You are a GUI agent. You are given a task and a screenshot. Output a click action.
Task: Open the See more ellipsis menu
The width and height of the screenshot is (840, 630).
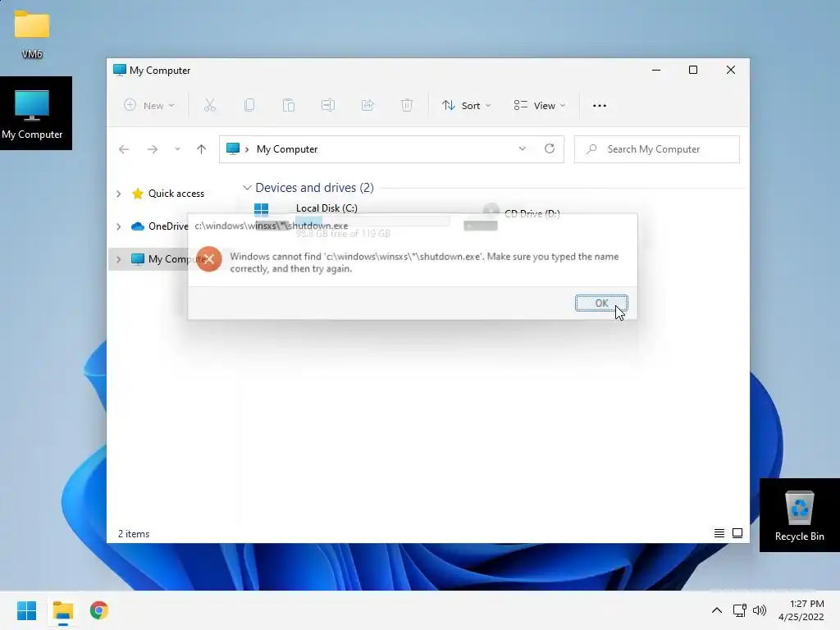(600, 106)
